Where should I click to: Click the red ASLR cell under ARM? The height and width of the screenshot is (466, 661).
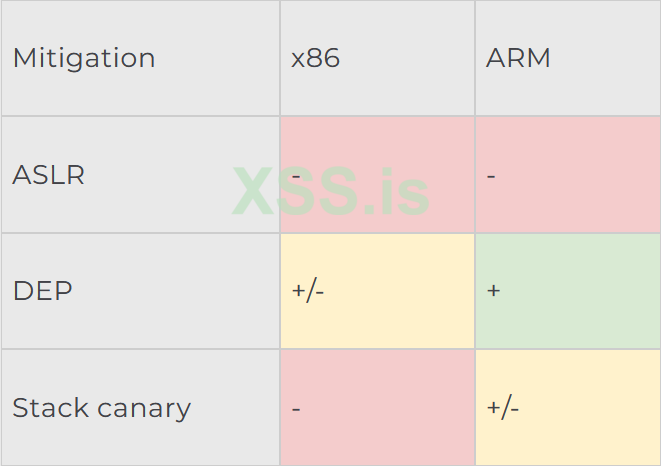coord(567,175)
